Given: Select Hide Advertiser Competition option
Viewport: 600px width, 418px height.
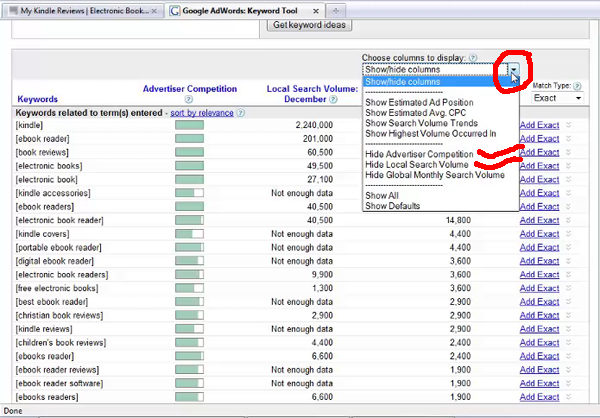Looking at the screenshot, I should coord(419,154).
